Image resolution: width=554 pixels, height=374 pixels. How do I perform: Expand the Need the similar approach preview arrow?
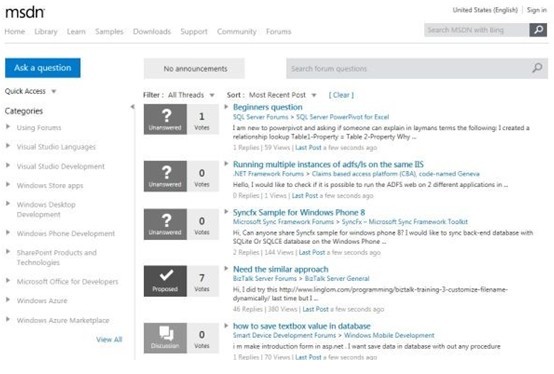226,268
